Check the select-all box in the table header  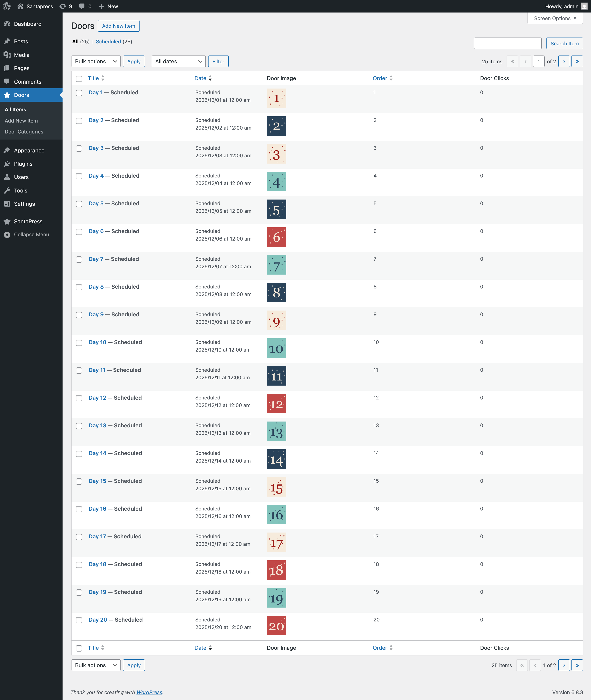79,78
